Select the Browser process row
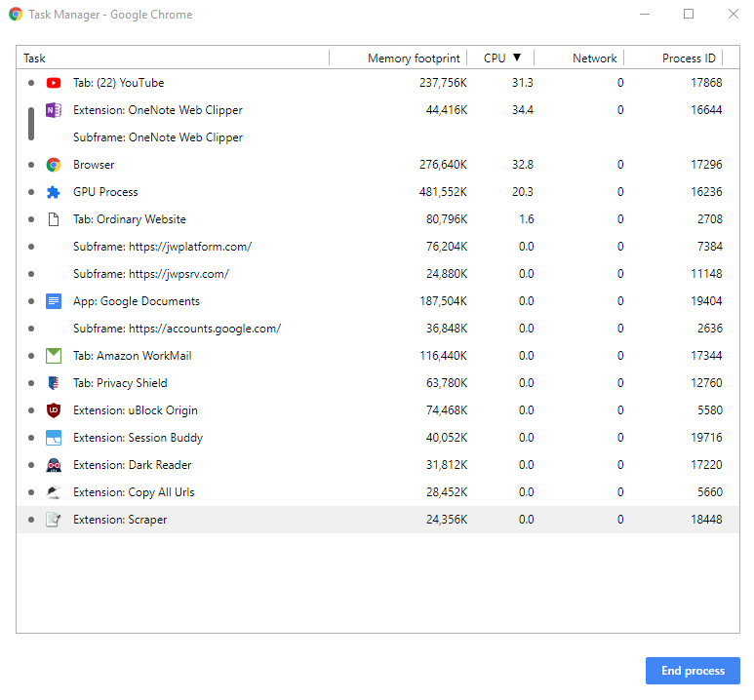Viewport: 754px width, 700px height. [377, 165]
